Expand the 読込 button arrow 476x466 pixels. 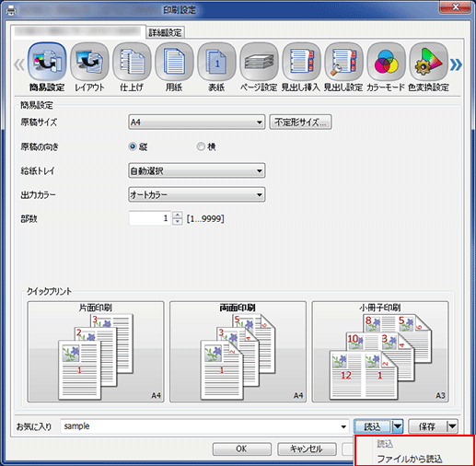(x=398, y=426)
